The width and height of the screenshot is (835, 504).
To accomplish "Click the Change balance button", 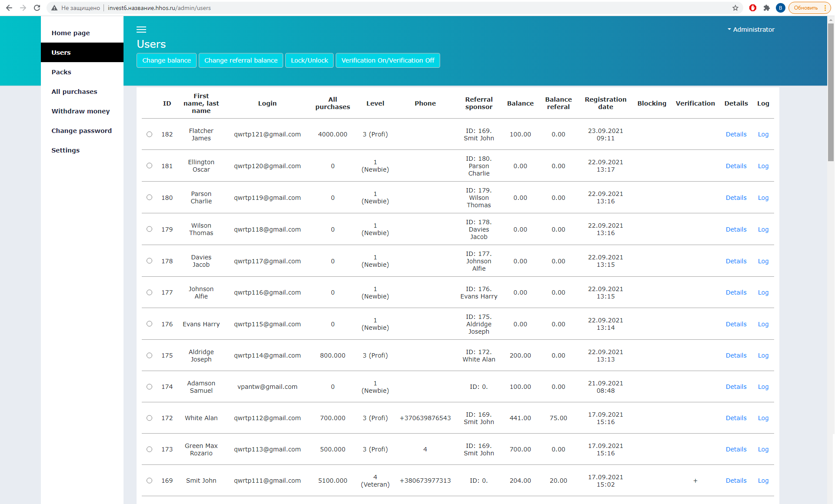I will (x=167, y=60).
